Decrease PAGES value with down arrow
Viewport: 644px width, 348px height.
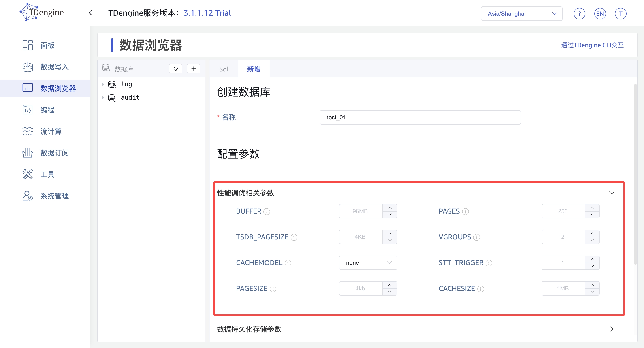(592, 215)
